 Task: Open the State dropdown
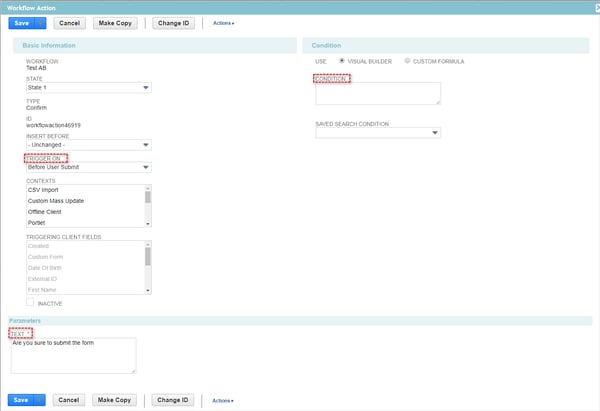(89, 88)
